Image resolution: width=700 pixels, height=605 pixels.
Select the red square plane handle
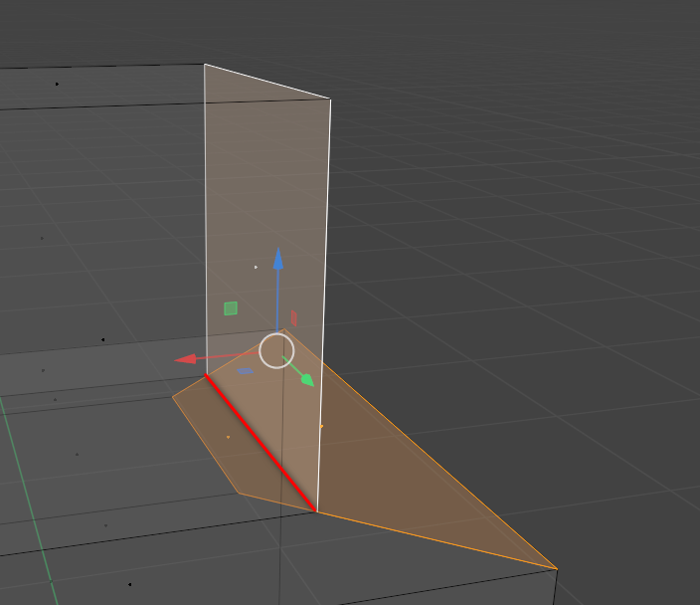[293, 318]
